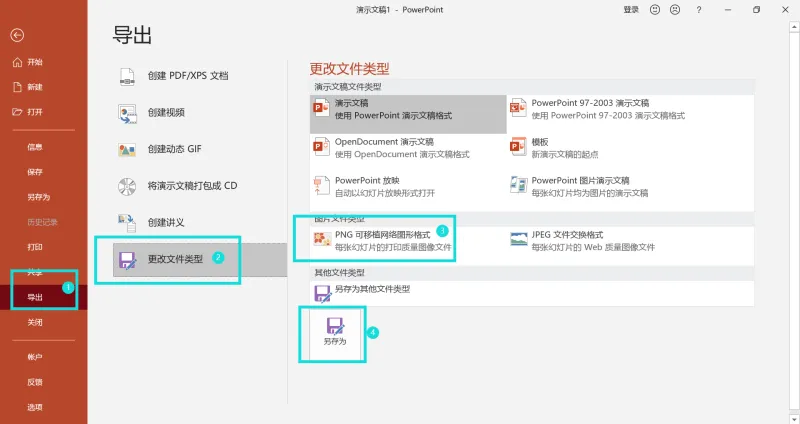The width and height of the screenshot is (800, 424).
Task: Select 使用 PowerPoint 演示文稿格式 description
Action: click(393, 116)
